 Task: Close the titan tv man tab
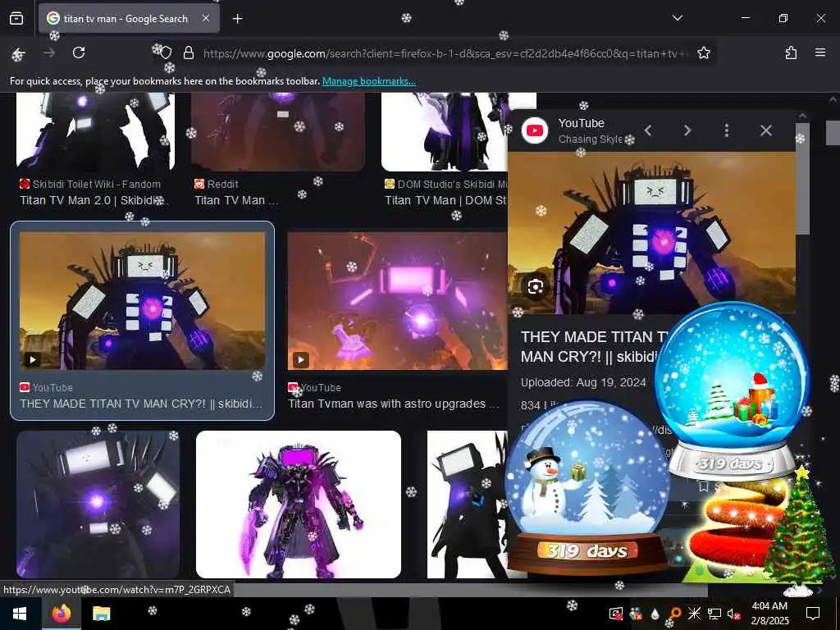pos(206,18)
